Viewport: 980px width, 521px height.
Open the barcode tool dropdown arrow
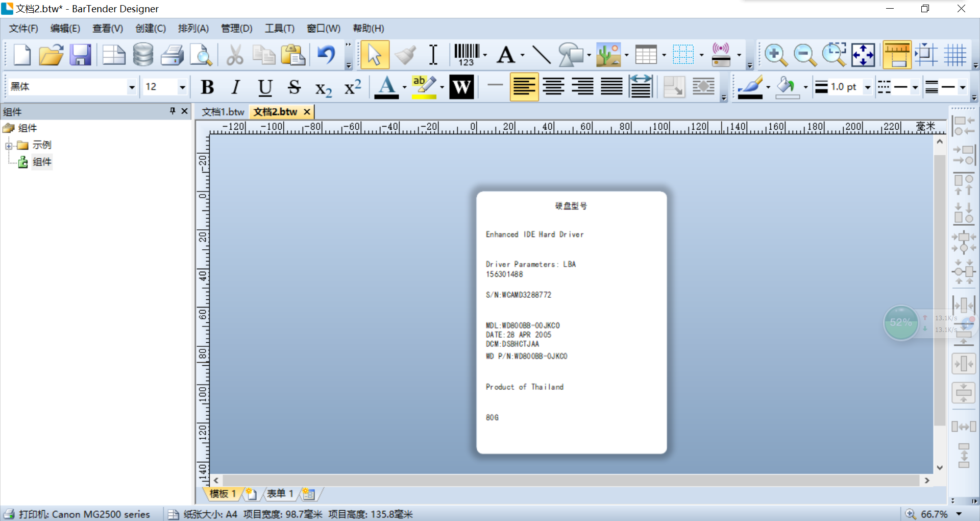click(x=485, y=55)
